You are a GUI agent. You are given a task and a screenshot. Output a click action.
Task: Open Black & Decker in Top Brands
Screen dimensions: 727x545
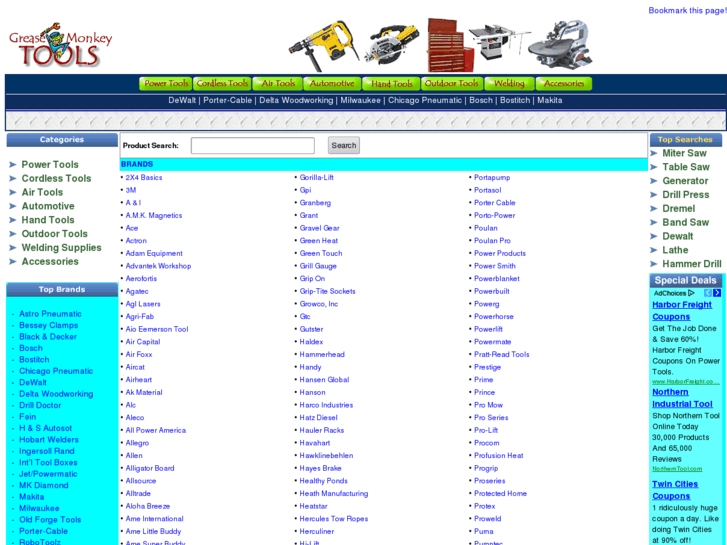(48, 337)
